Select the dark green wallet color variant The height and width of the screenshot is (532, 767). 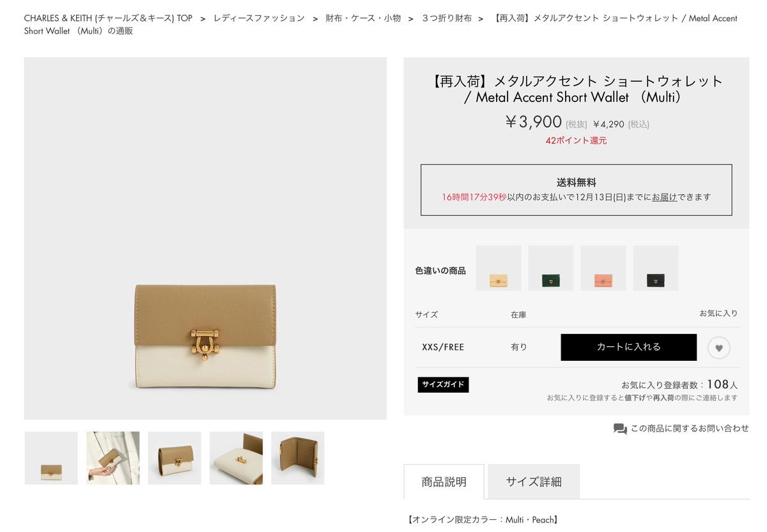551,268
